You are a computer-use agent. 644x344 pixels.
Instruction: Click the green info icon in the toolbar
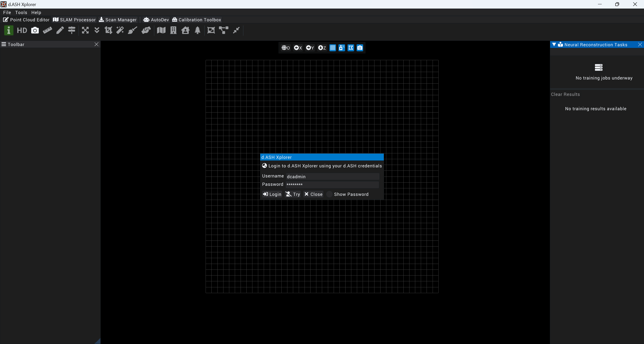coord(9,30)
